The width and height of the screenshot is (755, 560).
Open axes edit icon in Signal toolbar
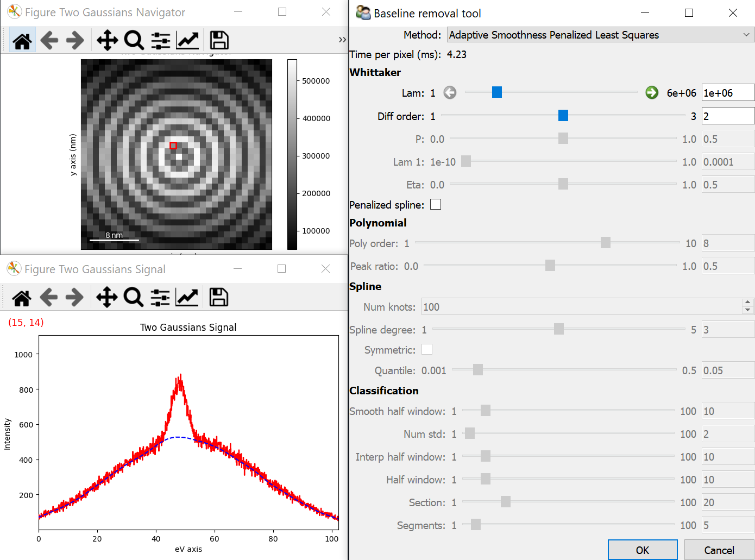[x=187, y=298]
